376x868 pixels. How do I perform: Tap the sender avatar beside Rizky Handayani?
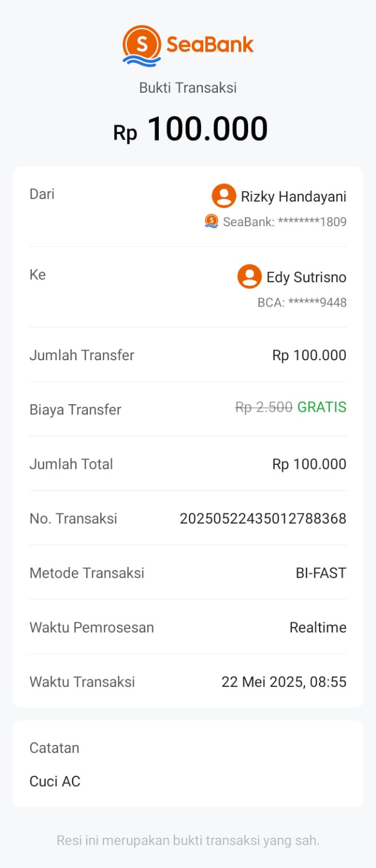point(223,196)
